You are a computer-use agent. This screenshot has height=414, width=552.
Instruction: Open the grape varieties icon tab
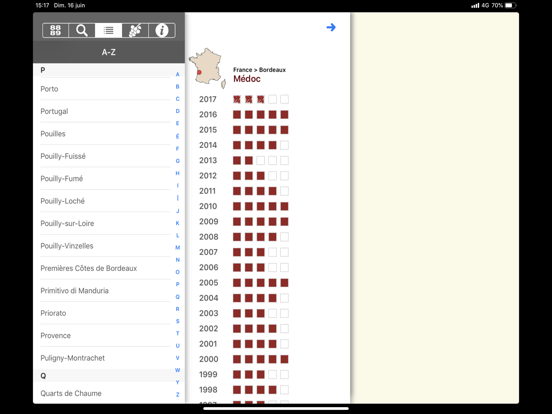pos(135,31)
